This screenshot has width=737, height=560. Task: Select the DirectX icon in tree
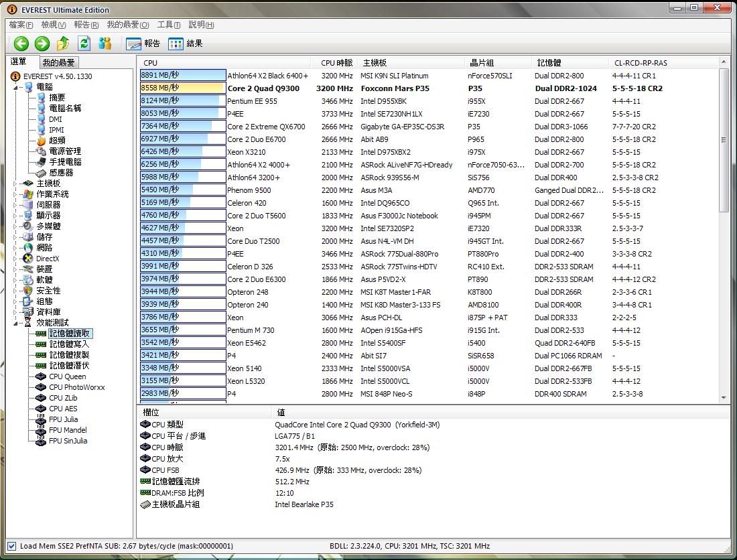pyautogui.click(x=28, y=259)
